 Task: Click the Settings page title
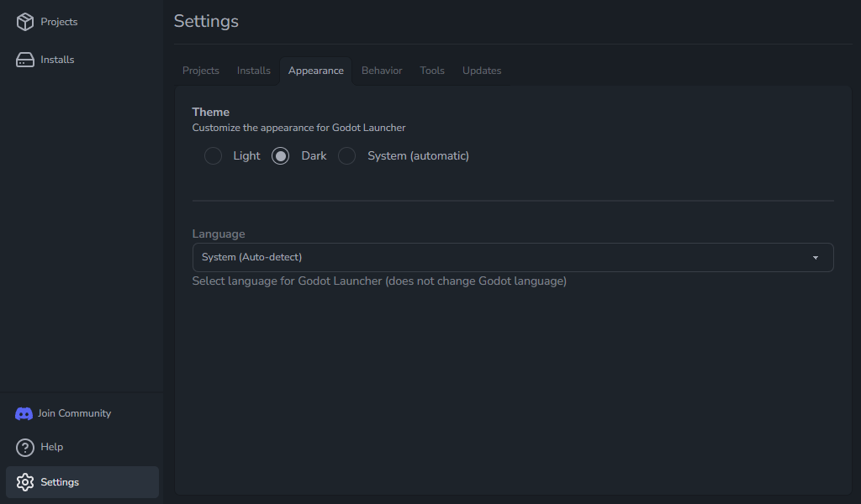point(207,21)
